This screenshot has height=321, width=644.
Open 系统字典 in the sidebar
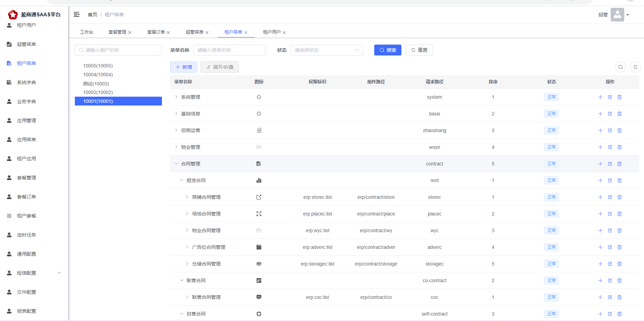coord(27,82)
